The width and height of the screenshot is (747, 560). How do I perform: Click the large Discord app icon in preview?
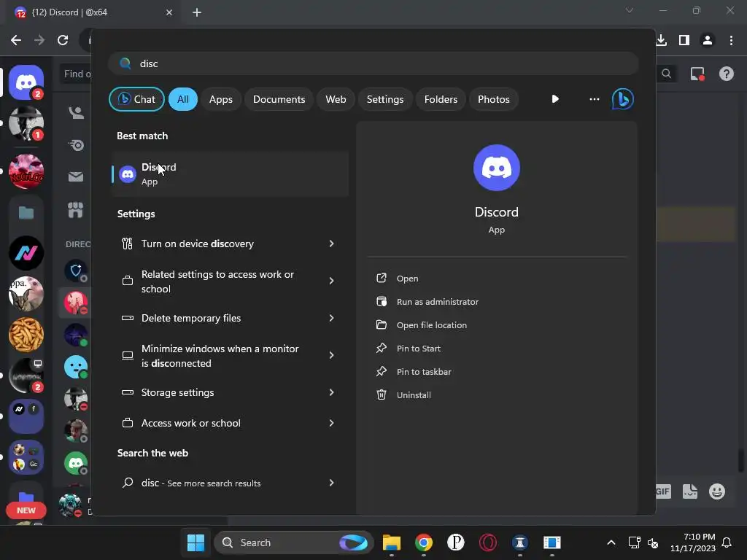click(496, 168)
